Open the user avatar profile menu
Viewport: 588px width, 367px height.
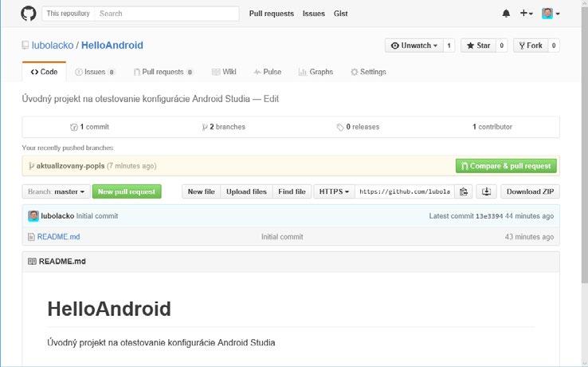551,14
